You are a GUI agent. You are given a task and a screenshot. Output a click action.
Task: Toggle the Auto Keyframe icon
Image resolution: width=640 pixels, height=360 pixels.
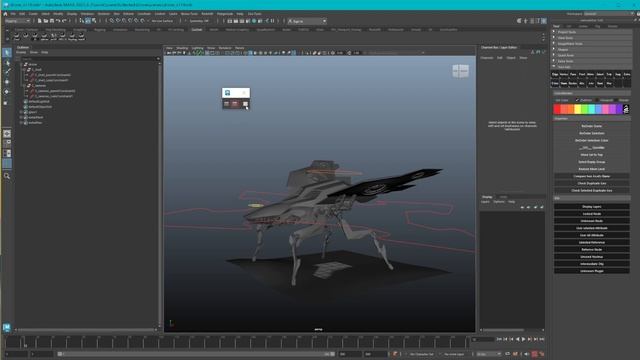coord(534,354)
